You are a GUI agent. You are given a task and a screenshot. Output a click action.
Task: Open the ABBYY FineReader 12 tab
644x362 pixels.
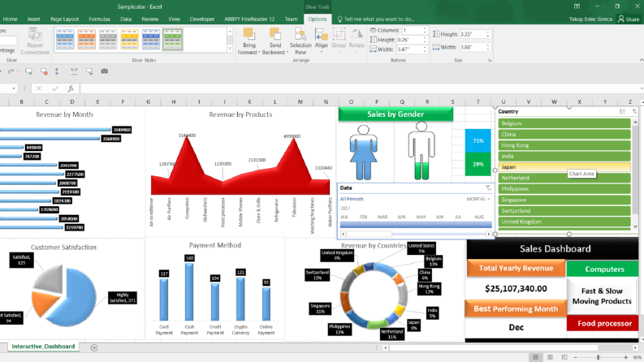point(249,19)
